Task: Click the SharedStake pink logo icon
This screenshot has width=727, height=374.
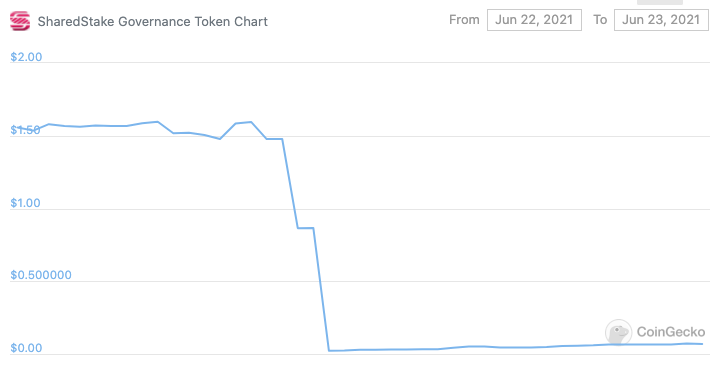Action: (20, 21)
